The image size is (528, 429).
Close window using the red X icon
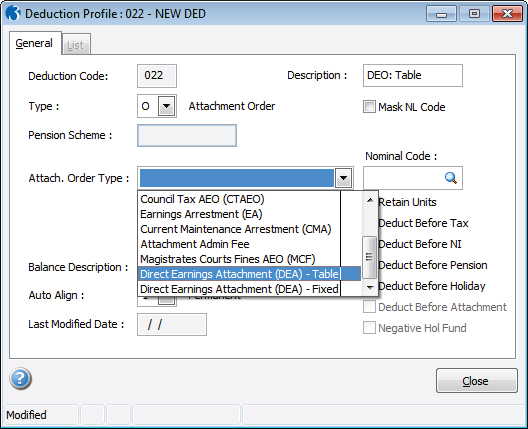tap(507, 14)
